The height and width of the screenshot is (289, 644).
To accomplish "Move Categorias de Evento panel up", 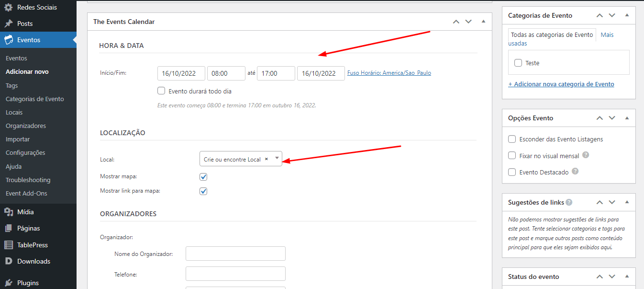I will click(x=600, y=15).
